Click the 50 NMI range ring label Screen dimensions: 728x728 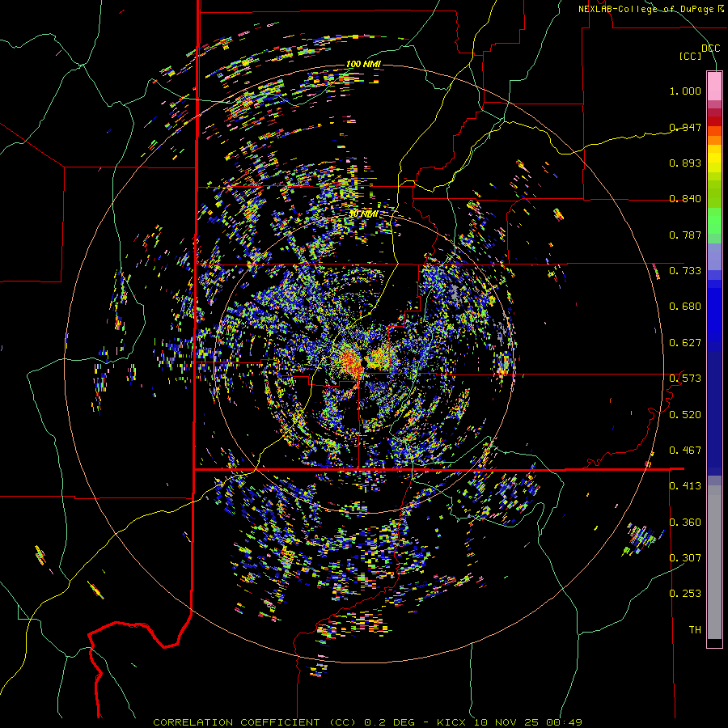[x=363, y=214]
